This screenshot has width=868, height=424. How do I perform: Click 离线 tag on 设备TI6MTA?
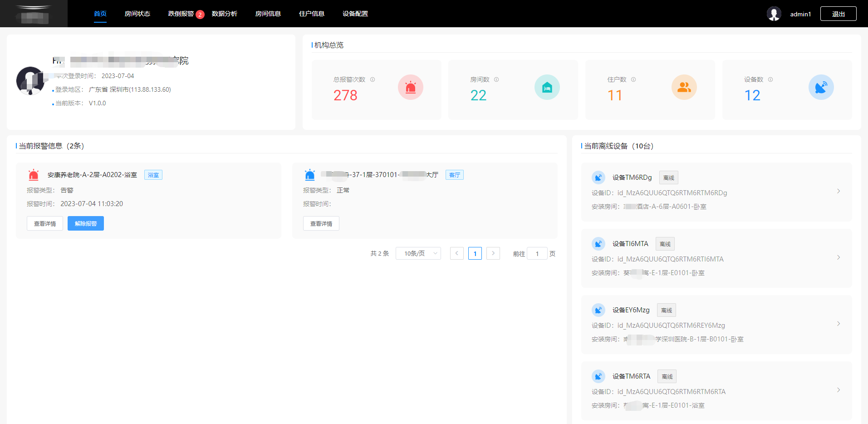665,244
